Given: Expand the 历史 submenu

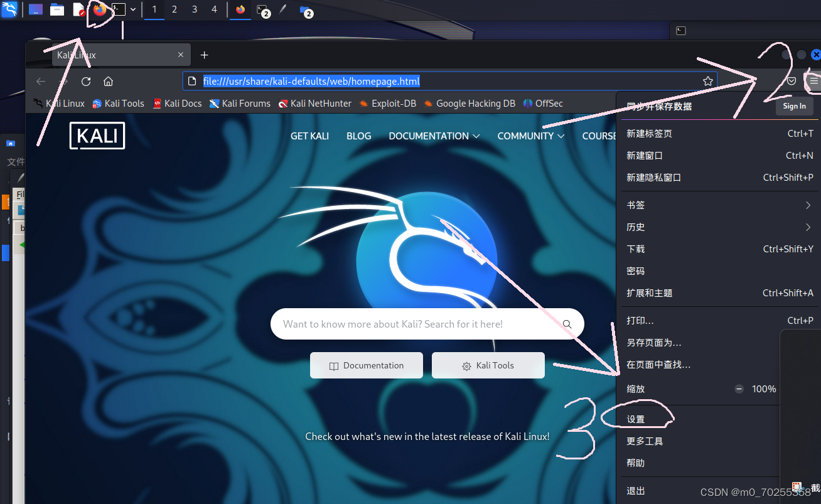Looking at the screenshot, I should (720, 227).
